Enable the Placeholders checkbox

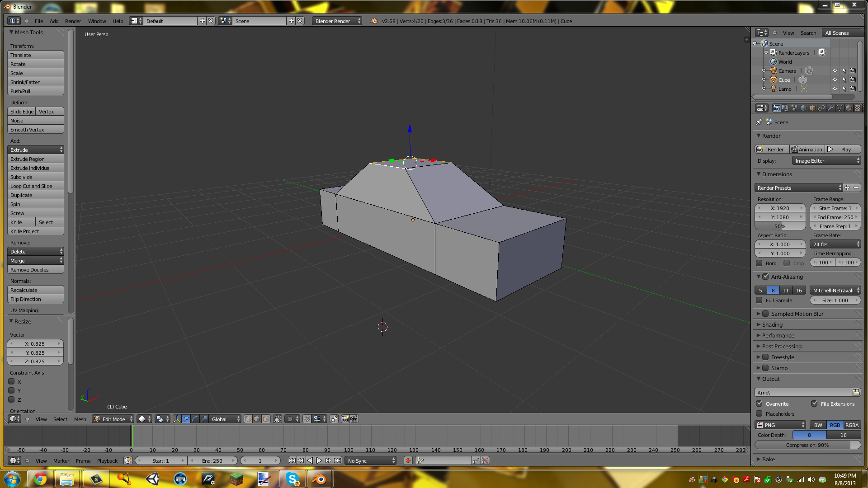click(x=759, y=413)
